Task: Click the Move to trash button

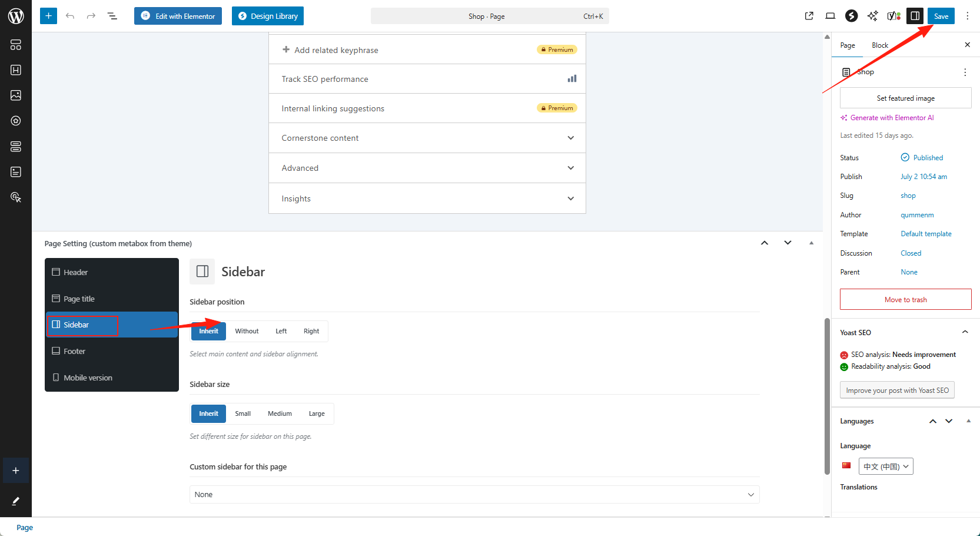Action: (x=905, y=299)
